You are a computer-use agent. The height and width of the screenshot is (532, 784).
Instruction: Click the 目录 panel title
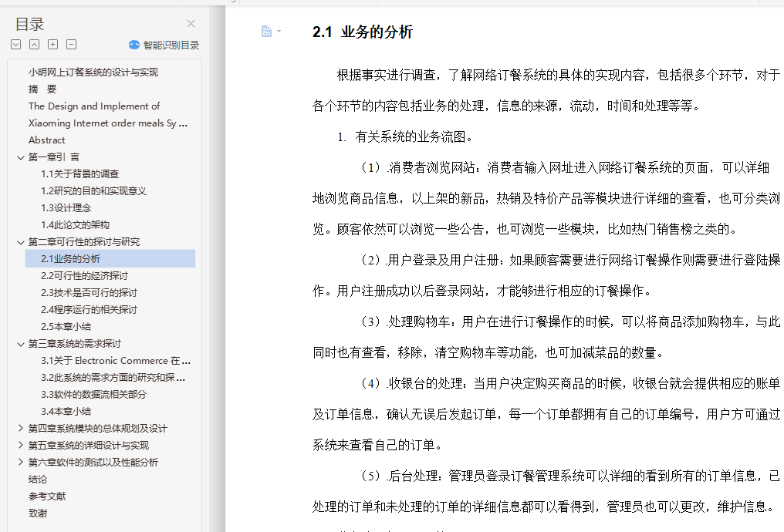point(29,24)
